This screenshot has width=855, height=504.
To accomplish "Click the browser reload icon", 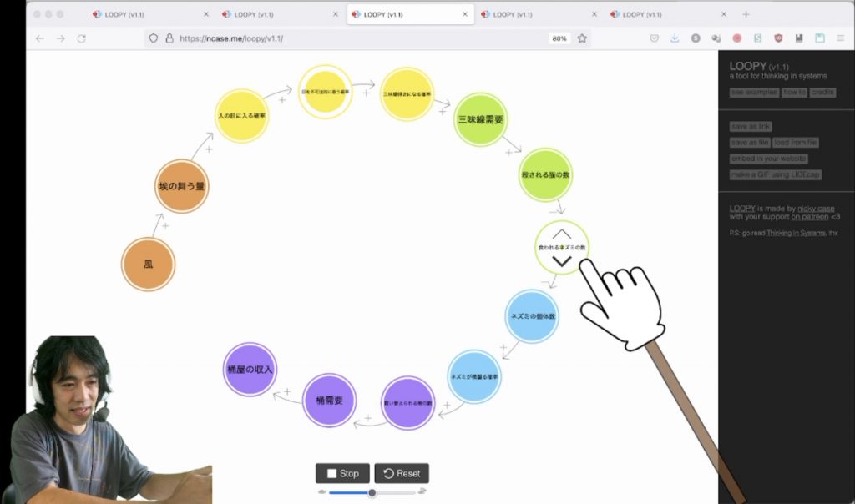I will [82, 38].
